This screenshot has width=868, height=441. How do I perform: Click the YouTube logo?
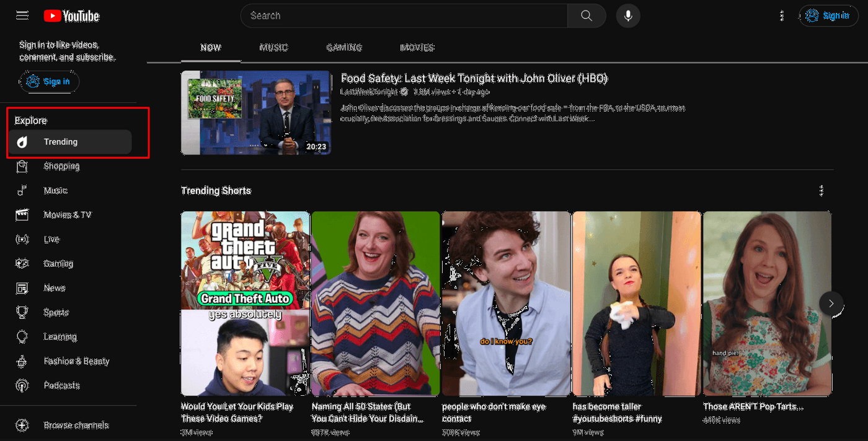click(x=71, y=16)
